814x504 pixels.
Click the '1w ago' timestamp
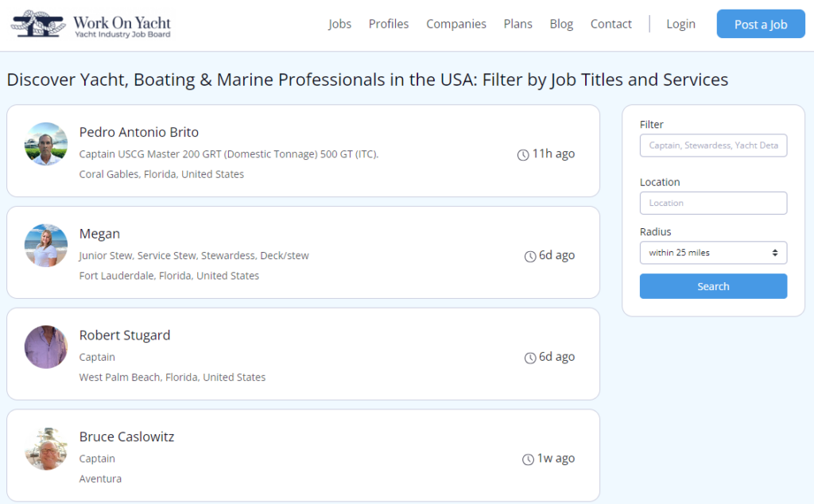point(556,459)
